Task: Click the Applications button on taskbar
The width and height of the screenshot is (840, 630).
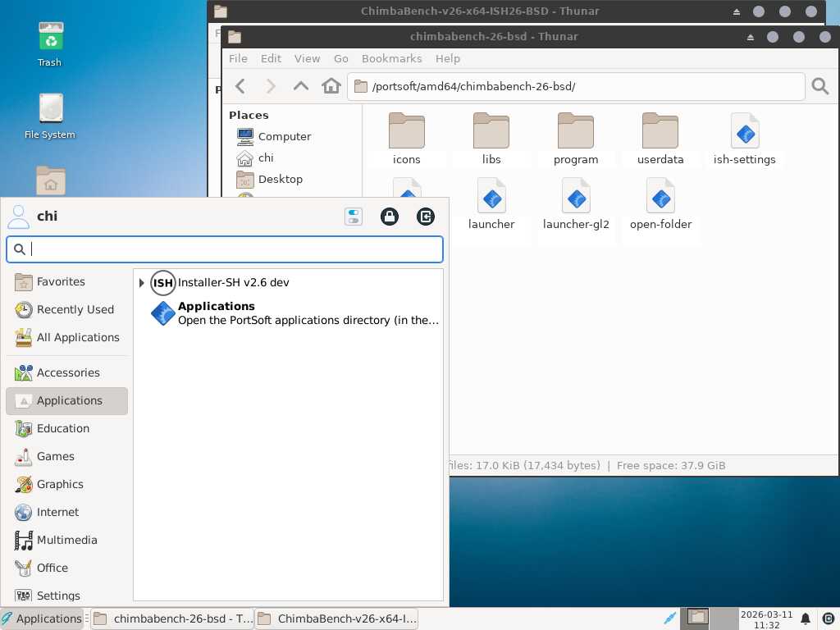Action: (42, 619)
